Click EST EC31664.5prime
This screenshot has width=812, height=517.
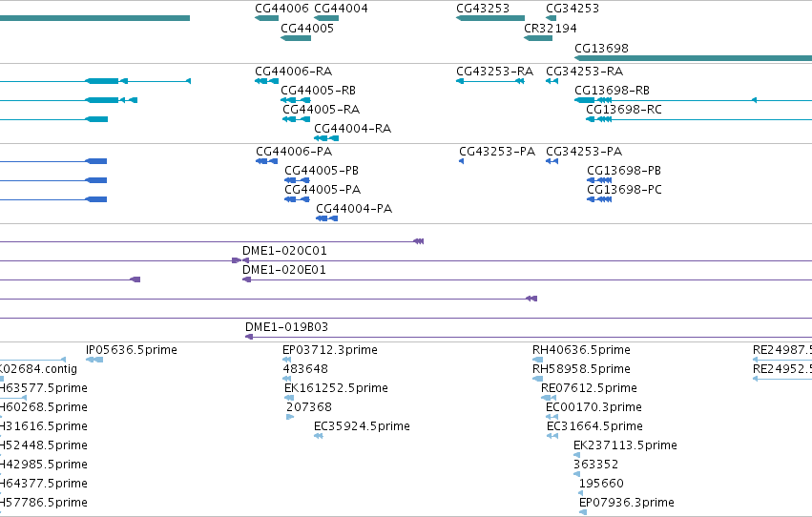point(595,426)
